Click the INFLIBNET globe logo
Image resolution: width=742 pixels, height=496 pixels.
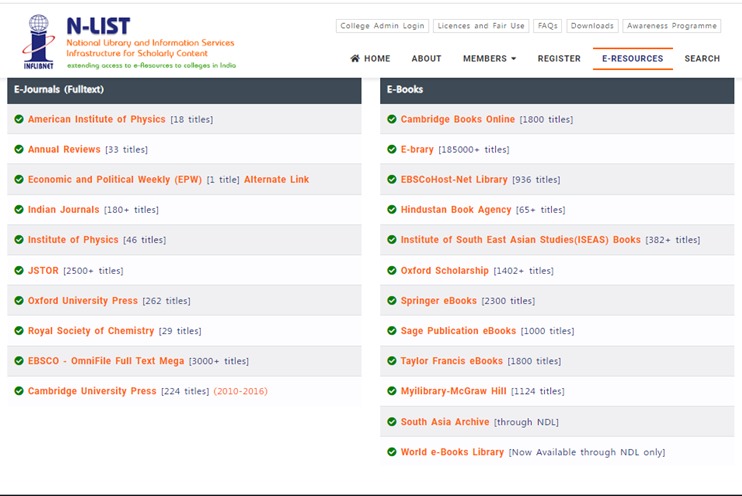pyautogui.click(x=38, y=42)
